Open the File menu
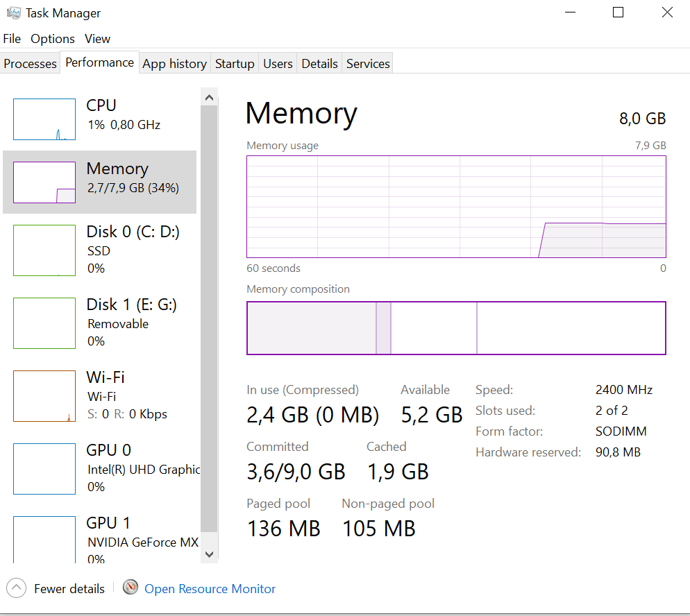690x616 pixels. pos(12,39)
